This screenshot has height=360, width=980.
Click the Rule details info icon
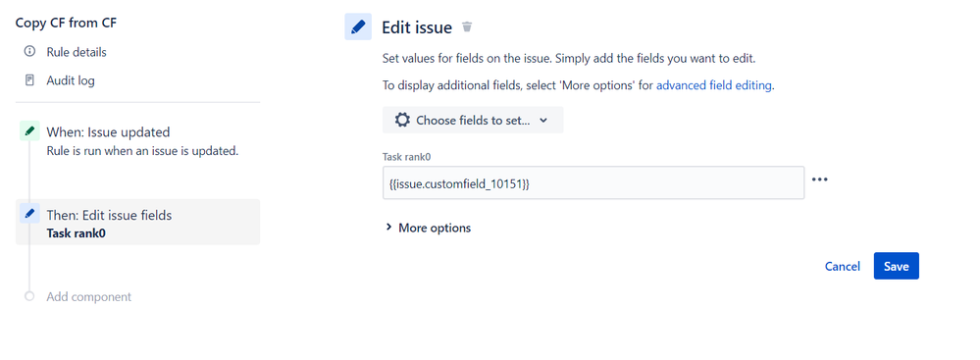[29, 51]
